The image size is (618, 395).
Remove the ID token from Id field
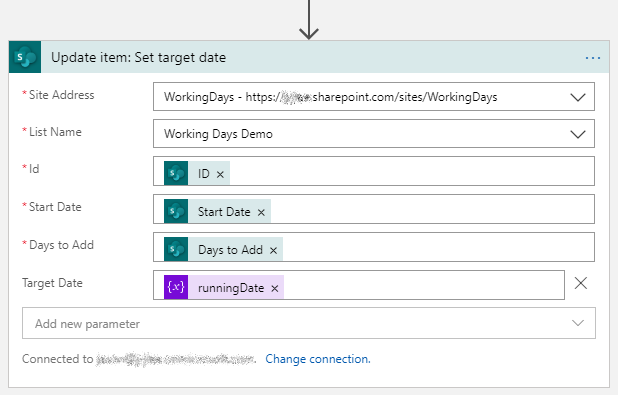tap(220, 174)
